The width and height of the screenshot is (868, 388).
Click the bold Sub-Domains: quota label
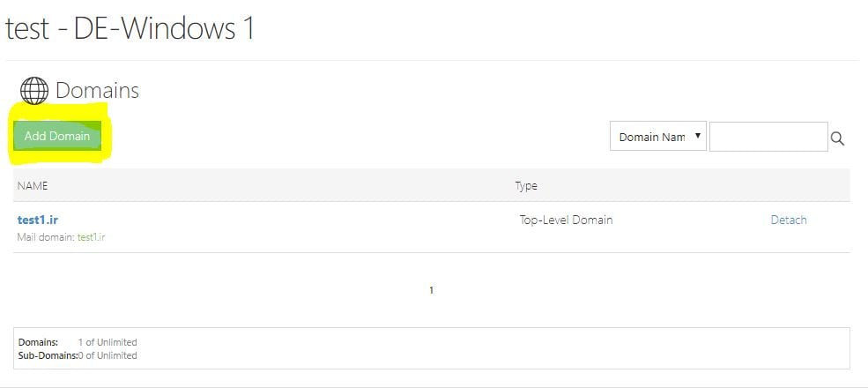click(x=48, y=355)
